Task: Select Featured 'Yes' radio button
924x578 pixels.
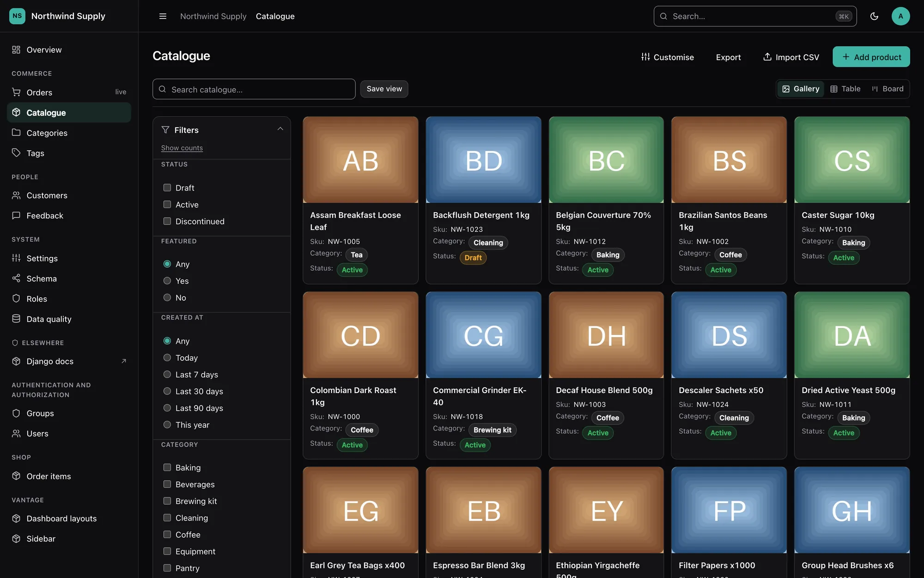Action: [x=167, y=281]
